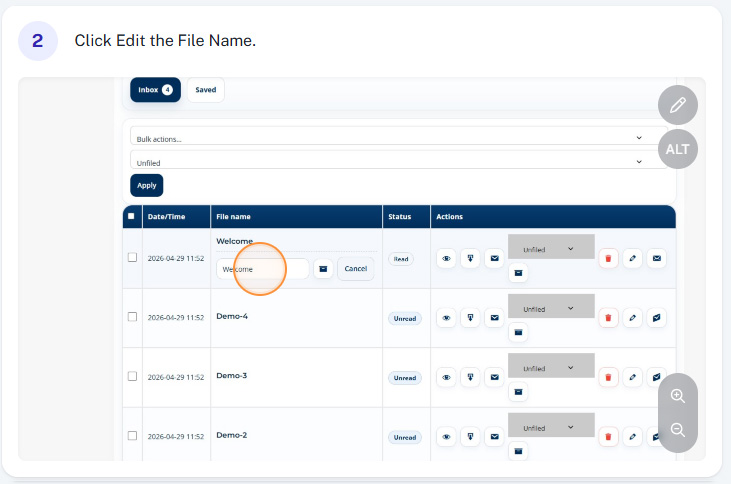731x484 pixels.
Task: Zoom out on the step image
Action: point(678,430)
